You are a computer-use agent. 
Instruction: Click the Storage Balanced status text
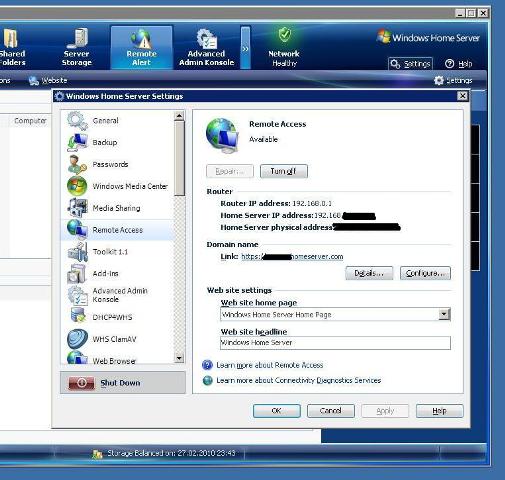[171, 453]
